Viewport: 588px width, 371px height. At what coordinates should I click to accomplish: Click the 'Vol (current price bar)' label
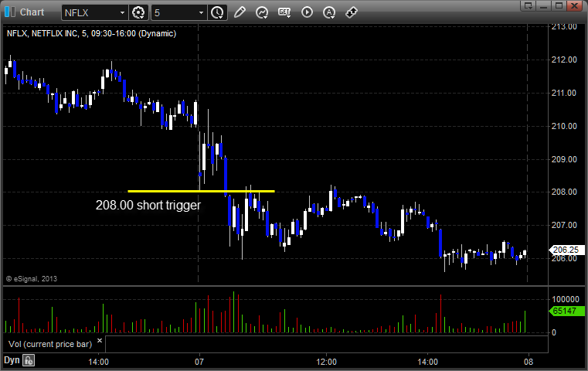pyautogui.click(x=50, y=344)
